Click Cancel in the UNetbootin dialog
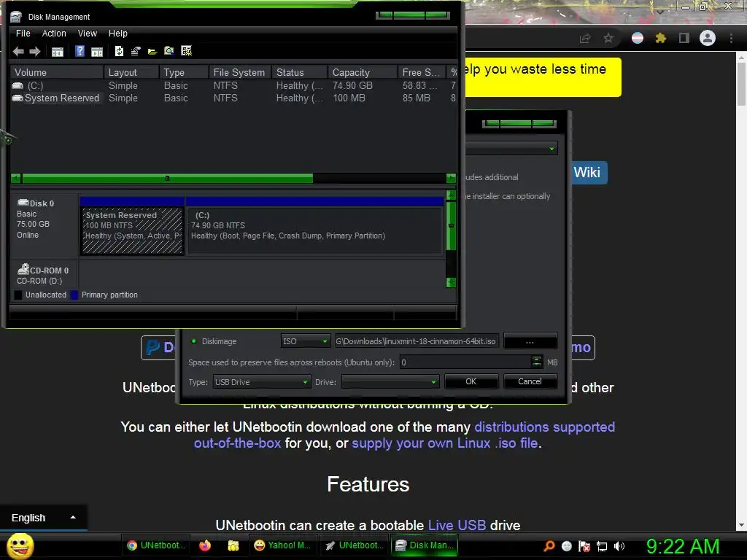The image size is (747, 560). [x=530, y=381]
